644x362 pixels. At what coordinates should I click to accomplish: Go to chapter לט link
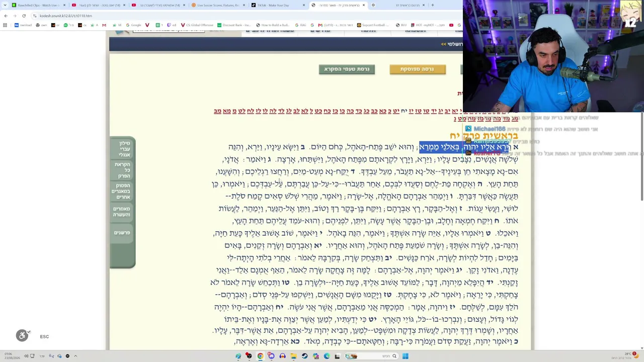[x=242, y=111]
